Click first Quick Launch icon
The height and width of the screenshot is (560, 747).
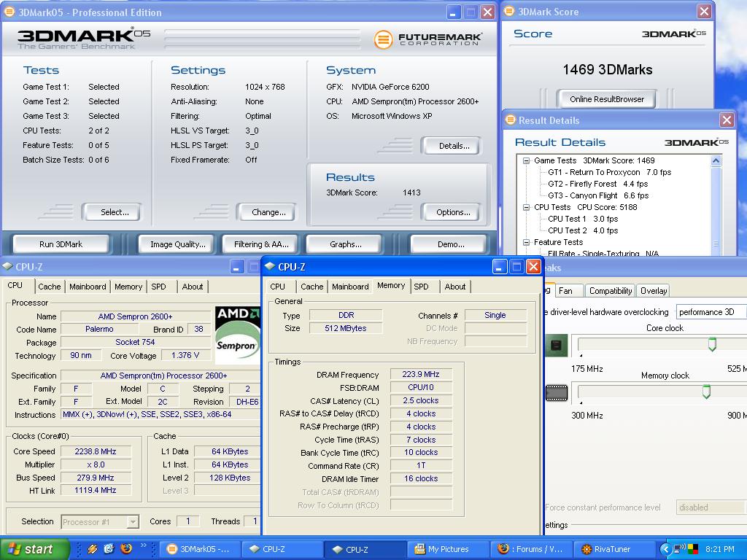(x=93, y=548)
